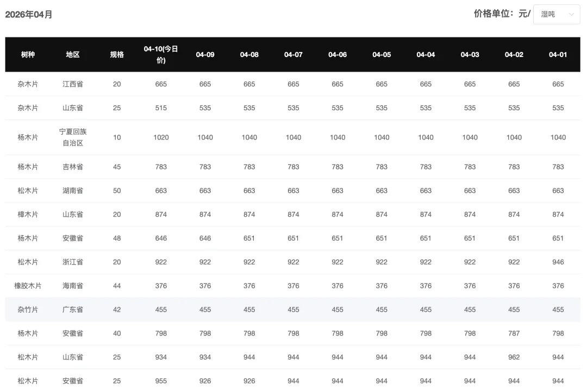Click the 橡胶木片 species cell

click(x=28, y=286)
